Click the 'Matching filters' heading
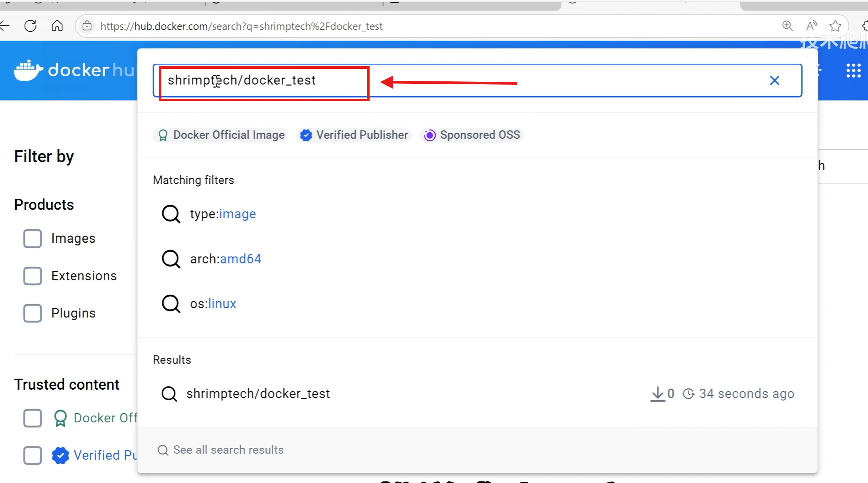868x483 pixels. pos(193,180)
